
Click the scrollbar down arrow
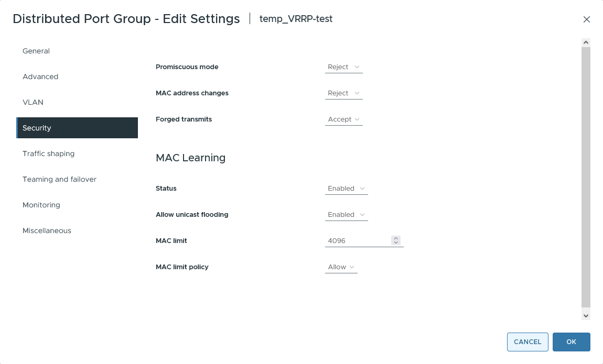pyautogui.click(x=586, y=315)
